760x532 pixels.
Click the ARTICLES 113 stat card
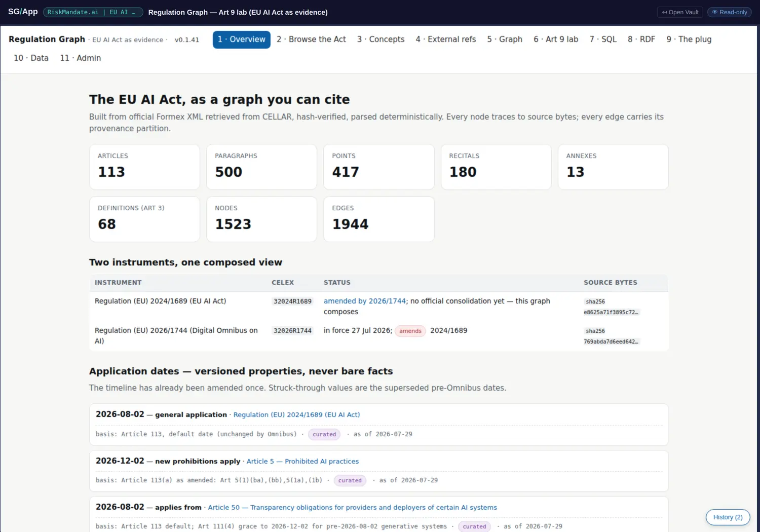(x=144, y=167)
